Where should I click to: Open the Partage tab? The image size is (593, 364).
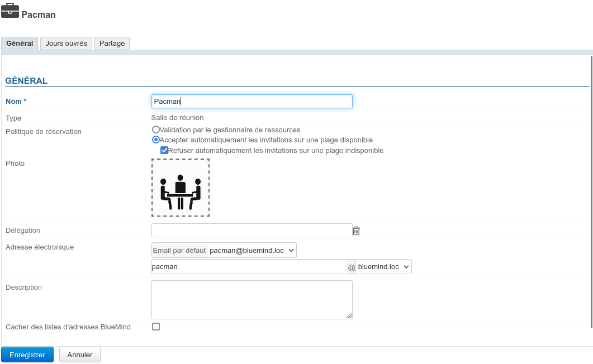coord(112,44)
